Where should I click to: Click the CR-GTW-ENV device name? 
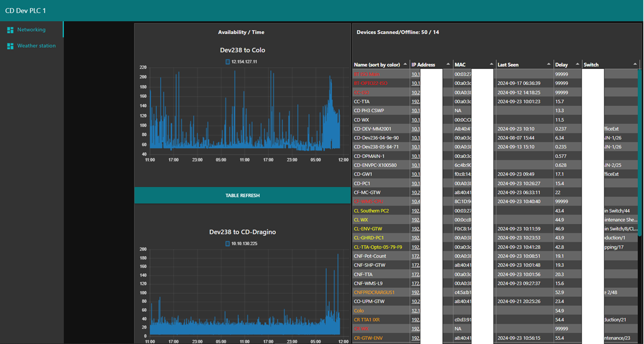[369, 338]
